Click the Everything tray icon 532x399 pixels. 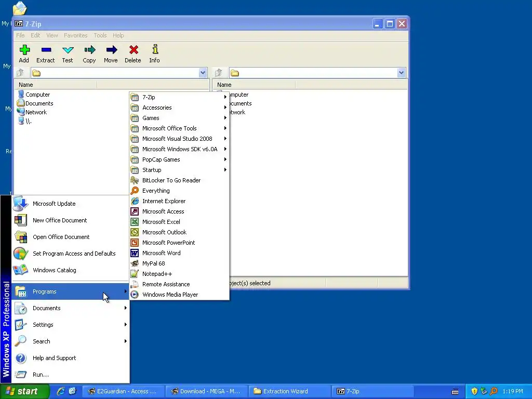(494, 391)
